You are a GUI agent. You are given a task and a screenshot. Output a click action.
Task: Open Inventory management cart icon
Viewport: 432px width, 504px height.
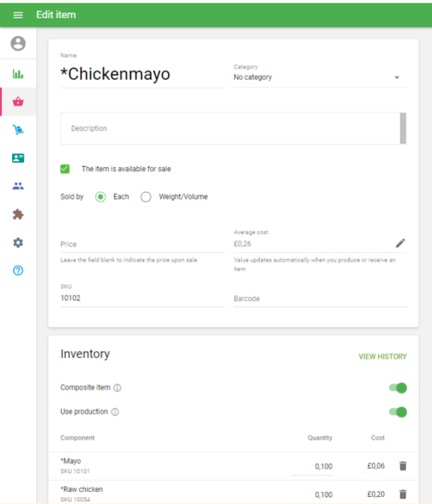tap(18, 130)
